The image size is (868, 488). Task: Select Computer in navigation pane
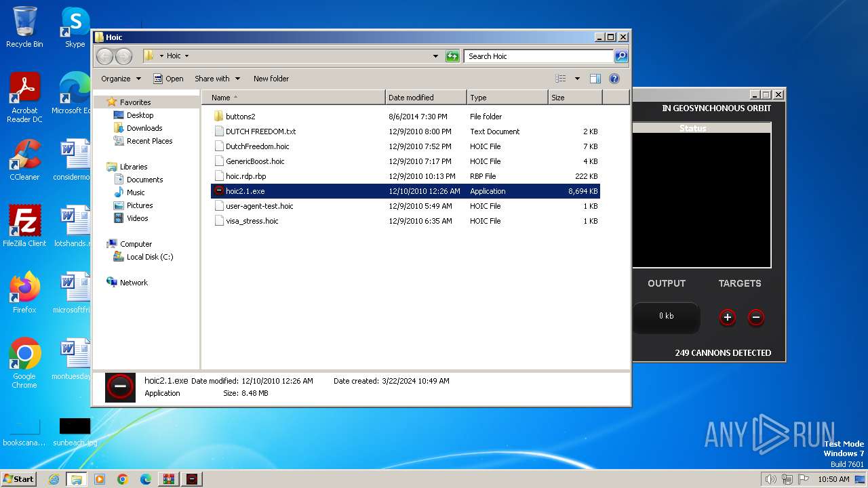[x=136, y=244]
